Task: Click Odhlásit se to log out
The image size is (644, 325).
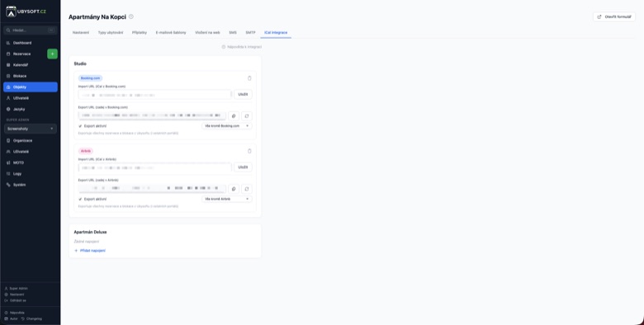Action: point(15,300)
